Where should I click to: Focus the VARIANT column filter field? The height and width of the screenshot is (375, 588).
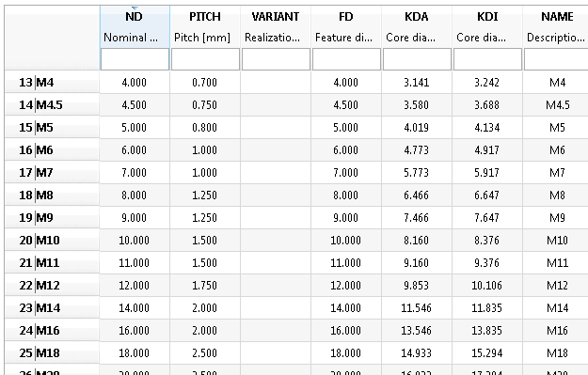tap(276, 59)
